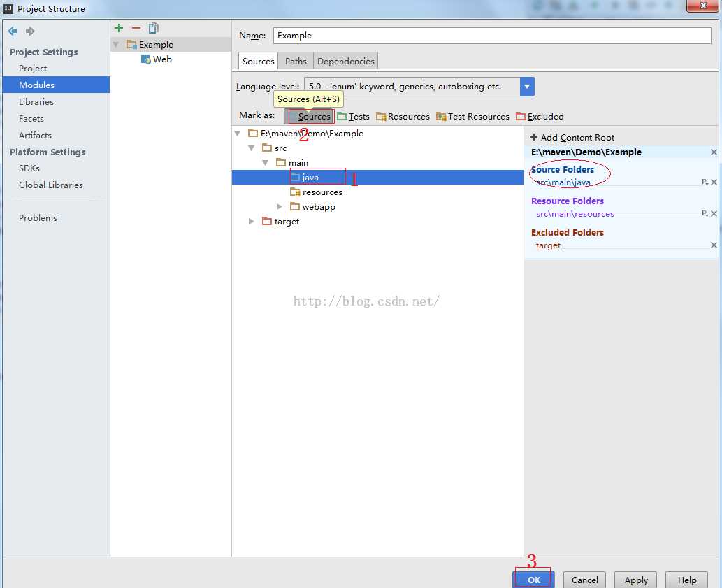Image resolution: width=722 pixels, height=588 pixels.
Task: Open Artifacts settings section
Action: [35, 136]
